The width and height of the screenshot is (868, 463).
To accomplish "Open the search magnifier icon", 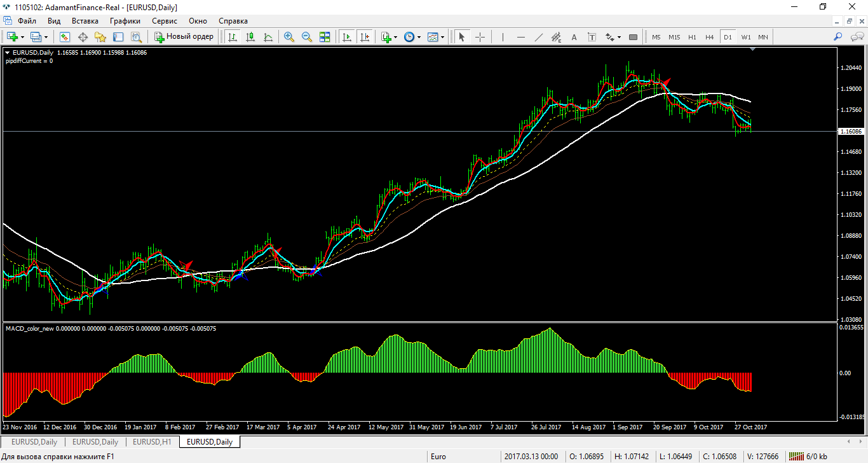I will pos(838,37).
